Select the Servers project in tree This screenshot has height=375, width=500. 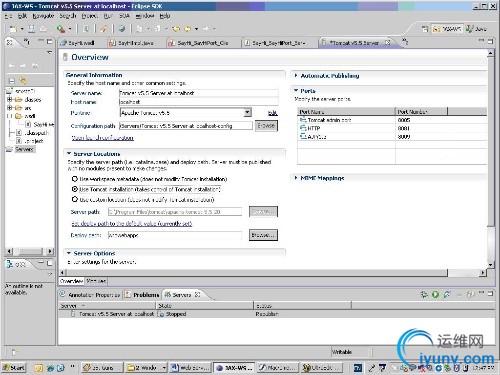point(21,149)
